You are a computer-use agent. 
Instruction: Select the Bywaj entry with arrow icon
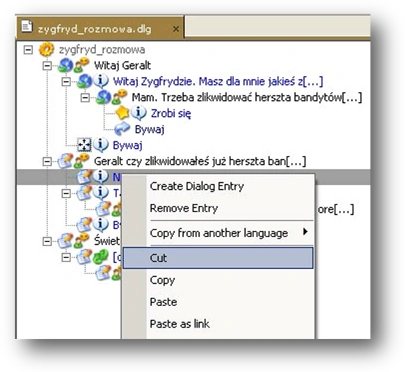tap(149, 129)
